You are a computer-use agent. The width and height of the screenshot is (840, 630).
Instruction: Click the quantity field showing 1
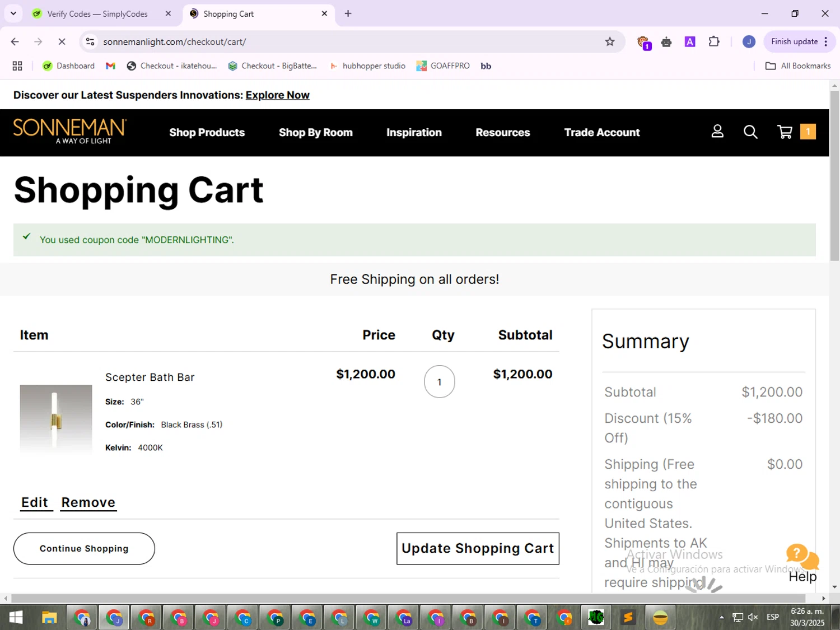(x=440, y=382)
